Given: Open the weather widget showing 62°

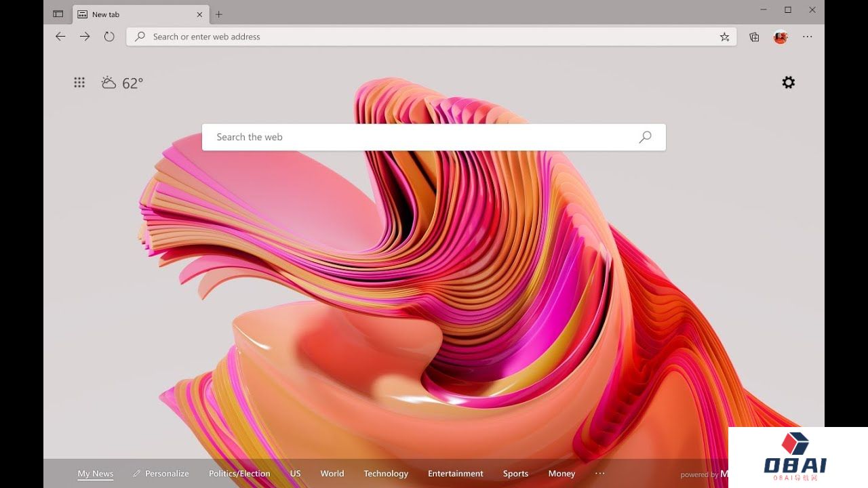Looking at the screenshot, I should tap(122, 83).
